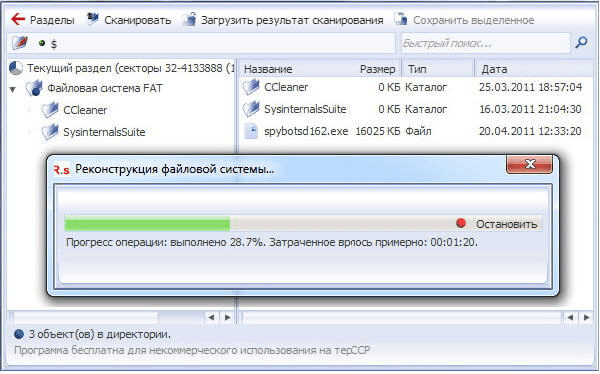Load scan result via Загрузить результат сканирования
The image size is (600, 374).
[x=292, y=20]
